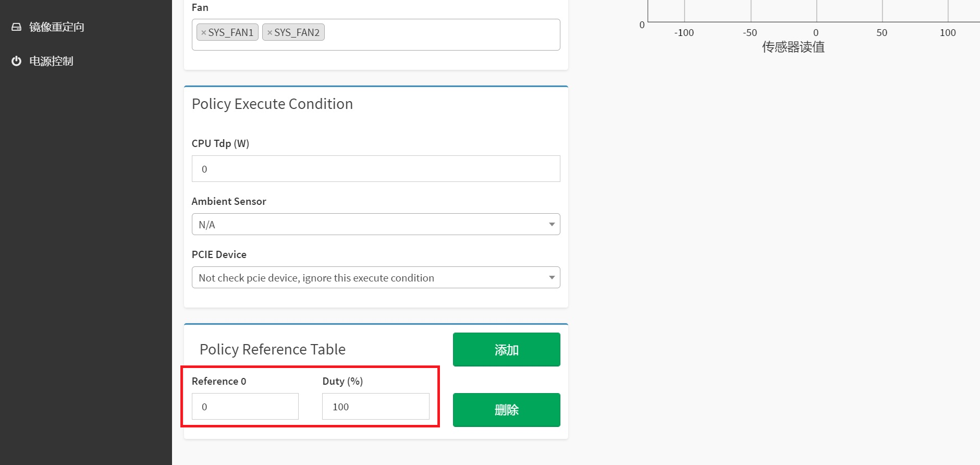Click the -50 tick label on chart axis

pyautogui.click(x=750, y=33)
